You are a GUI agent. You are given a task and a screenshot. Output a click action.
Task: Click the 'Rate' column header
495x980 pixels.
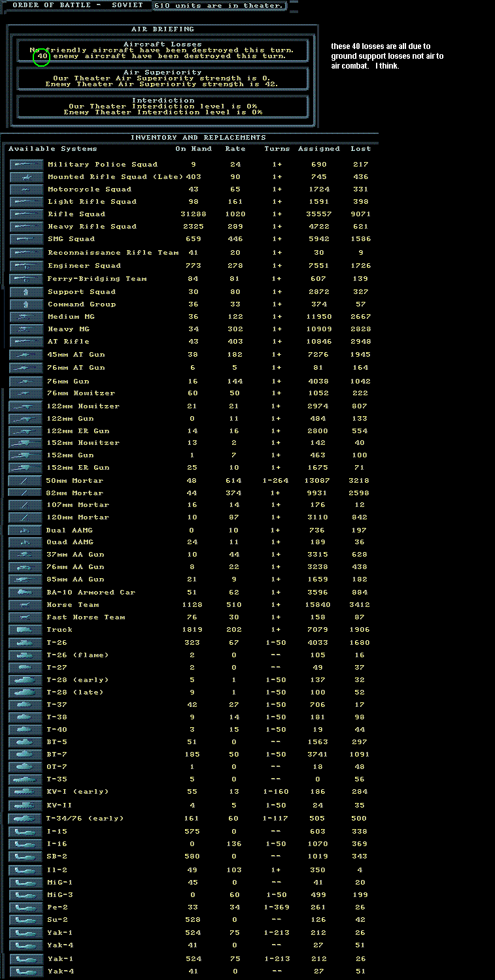coord(235,149)
